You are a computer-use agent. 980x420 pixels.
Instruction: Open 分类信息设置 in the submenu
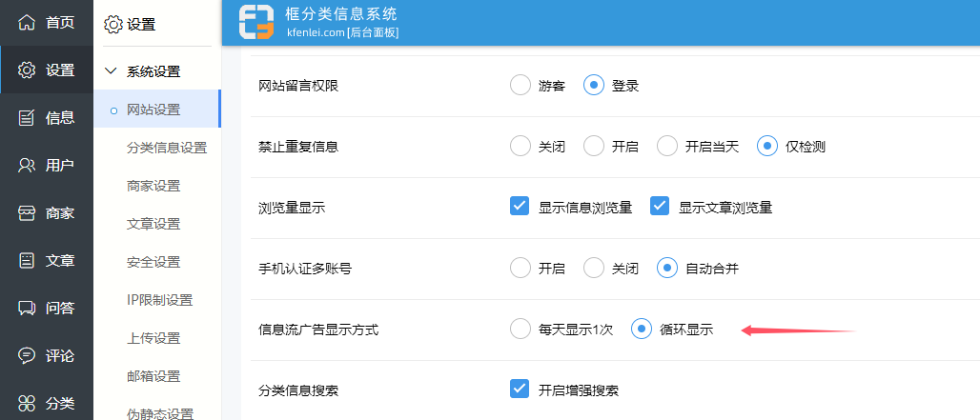coord(167,148)
